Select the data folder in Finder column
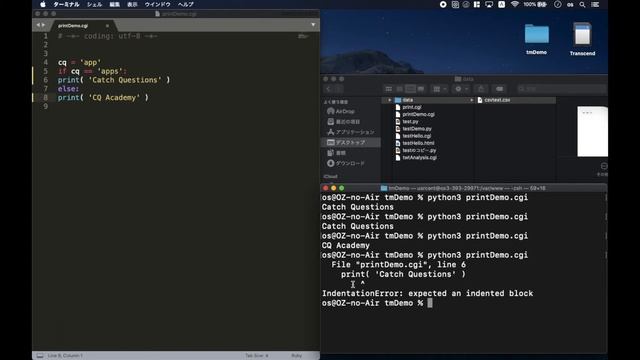The width and height of the screenshot is (640, 360). point(429,100)
